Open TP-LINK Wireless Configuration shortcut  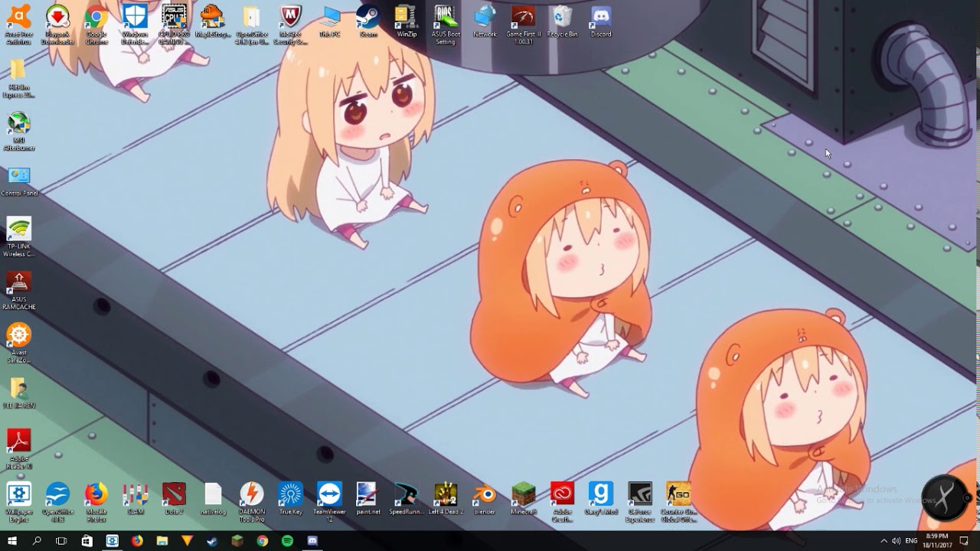(18, 237)
